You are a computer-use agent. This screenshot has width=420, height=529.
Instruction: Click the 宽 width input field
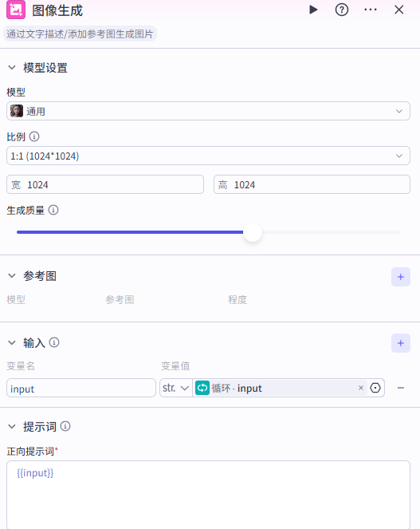click(x=105, y=184)
